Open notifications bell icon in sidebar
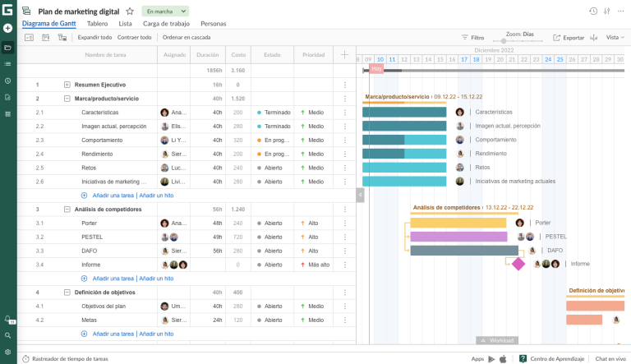Viewport: 631px width, 364px height. pos(7,319)
